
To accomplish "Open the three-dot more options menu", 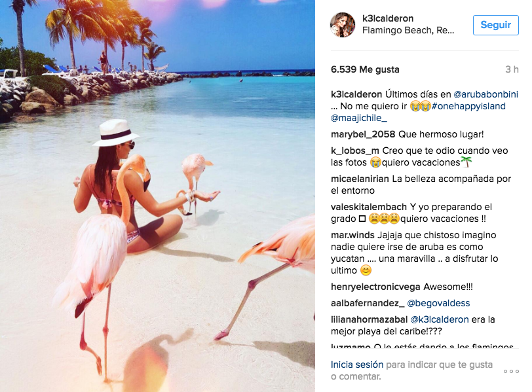I will pos(511,371).
